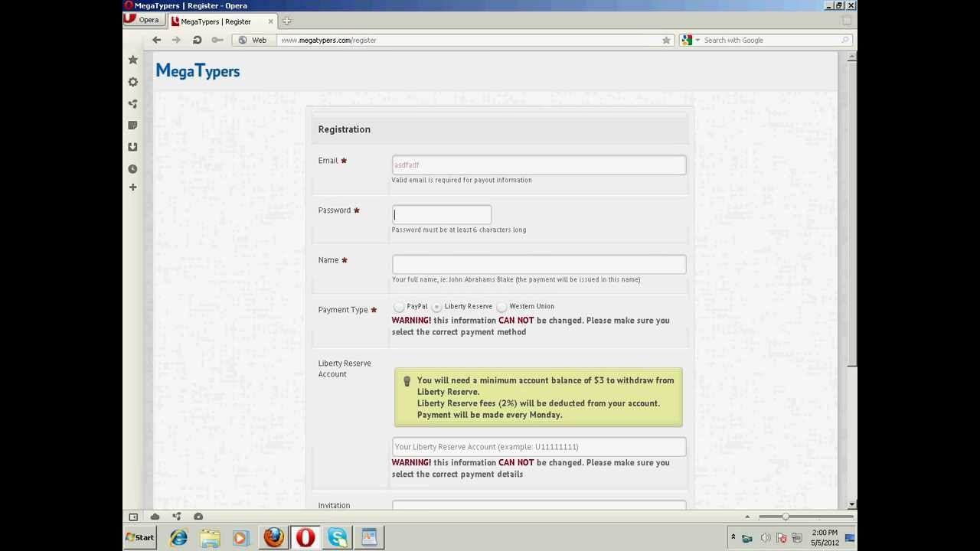Focus the address bar URL field
The width and height of the screenshot is (980, 551).
469,40
